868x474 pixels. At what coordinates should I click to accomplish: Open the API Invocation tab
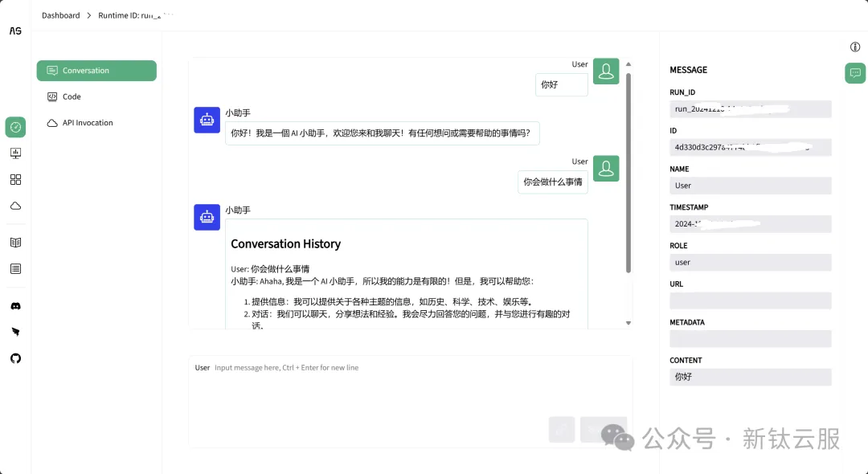coord(87,123)
